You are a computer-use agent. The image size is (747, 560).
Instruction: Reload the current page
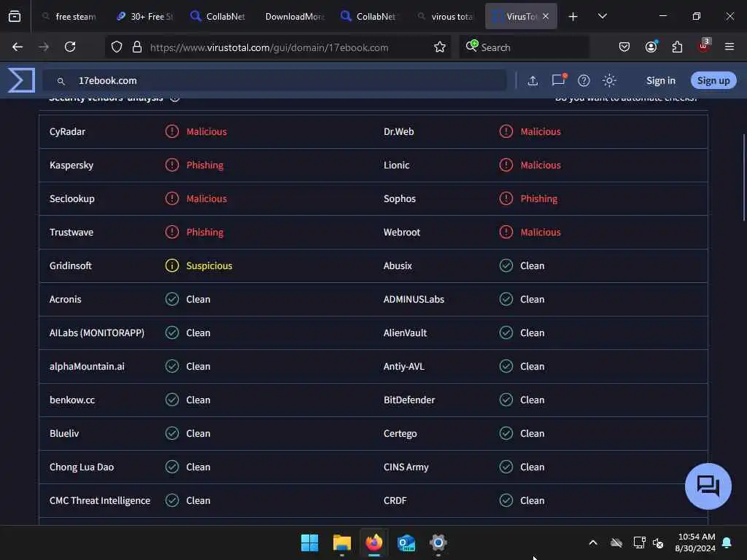(70, 47)
